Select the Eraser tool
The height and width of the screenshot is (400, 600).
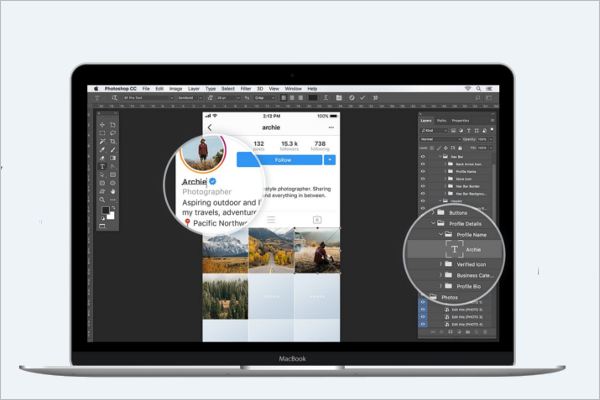pos(102,158)
